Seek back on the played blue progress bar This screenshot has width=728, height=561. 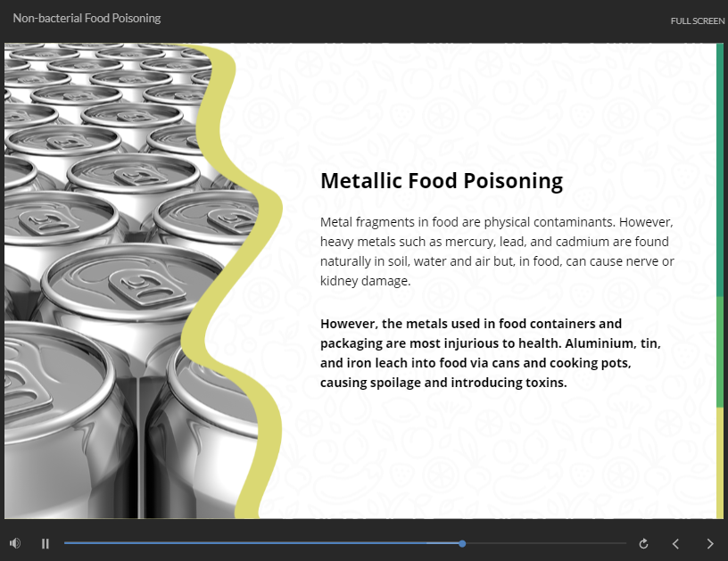(261, 543)
